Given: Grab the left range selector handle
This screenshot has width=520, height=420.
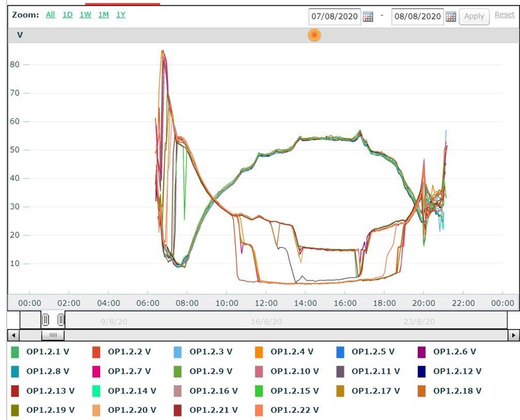Looking at the screenshot, I should tap(45, 320).
